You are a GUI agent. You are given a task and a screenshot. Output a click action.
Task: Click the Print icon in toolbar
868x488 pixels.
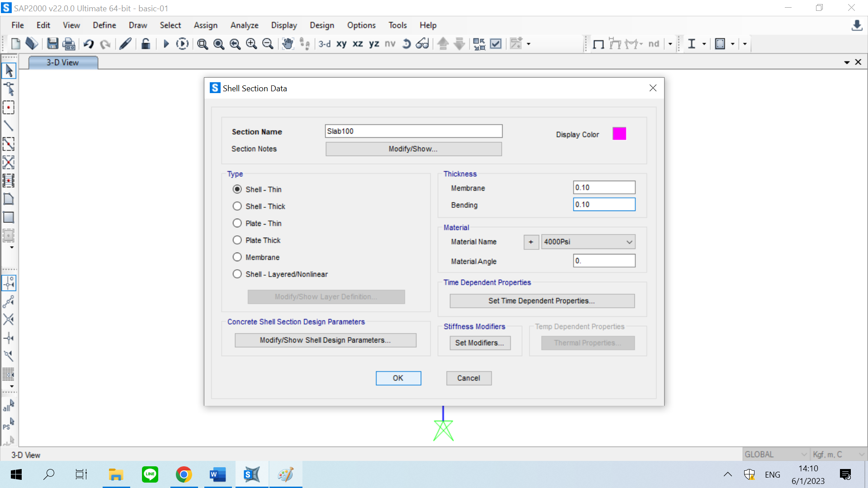(x=69, y=44)
